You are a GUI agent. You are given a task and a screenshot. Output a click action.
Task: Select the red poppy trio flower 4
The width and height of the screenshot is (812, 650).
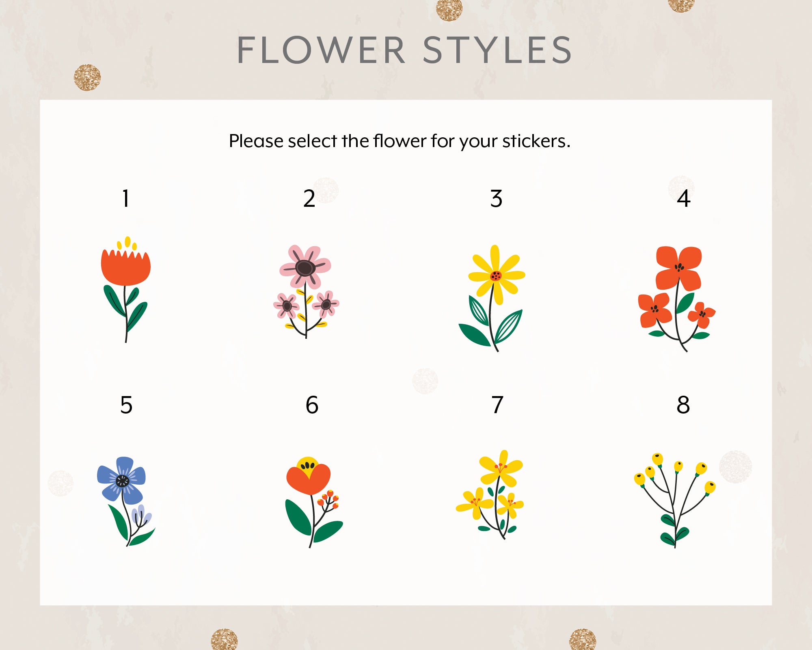click(x=677, y=299)
